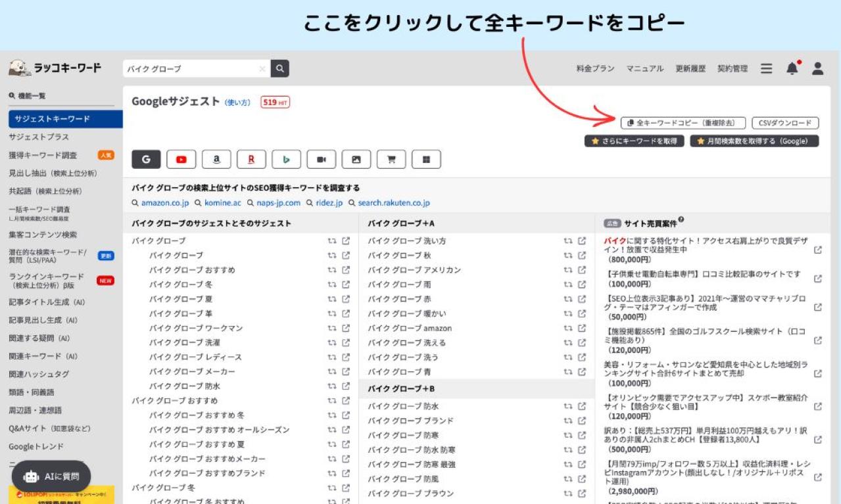Open external link for バイク グローブ 防風
Viewport: 841px width, 504px height.
tap(582, 478)
